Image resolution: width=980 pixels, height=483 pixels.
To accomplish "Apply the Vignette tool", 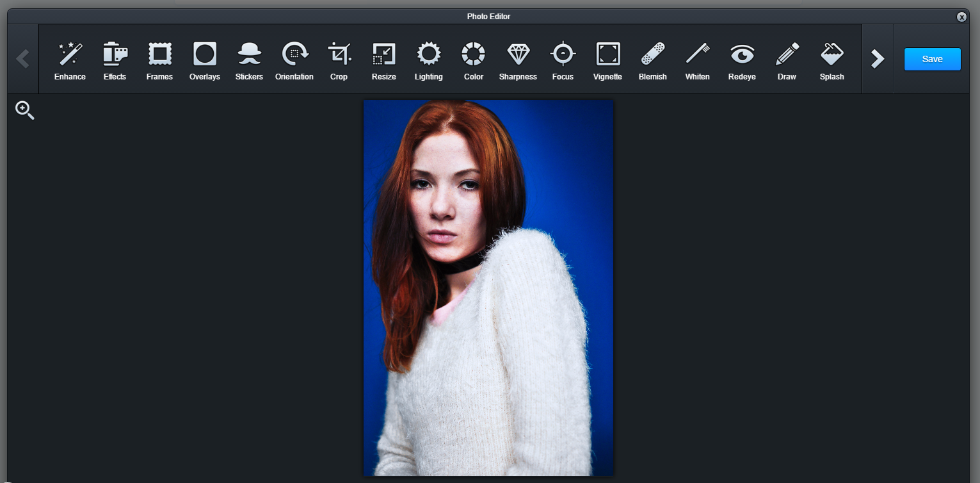I will coord(607,60).
